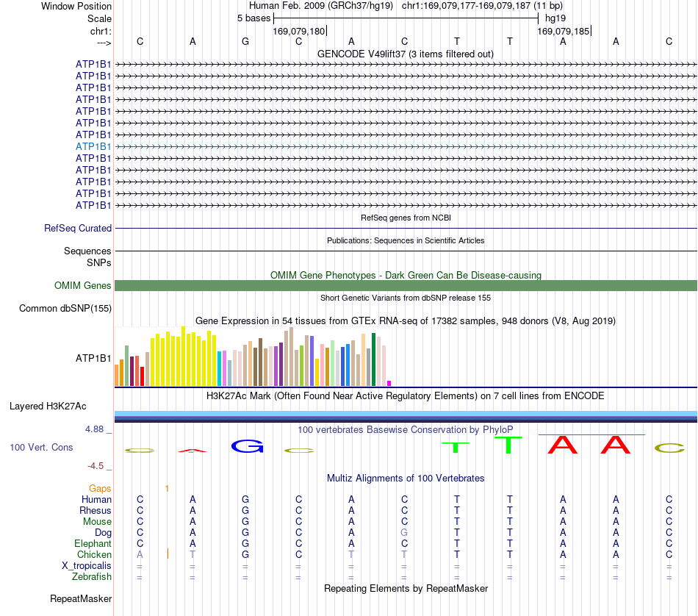Image resolution: width=698 pixels, height=616 pixels.
Task: Select the light-blue highlighted ATP1B1 transcript label
Action: pyautogui.click(x=93, y=146)
